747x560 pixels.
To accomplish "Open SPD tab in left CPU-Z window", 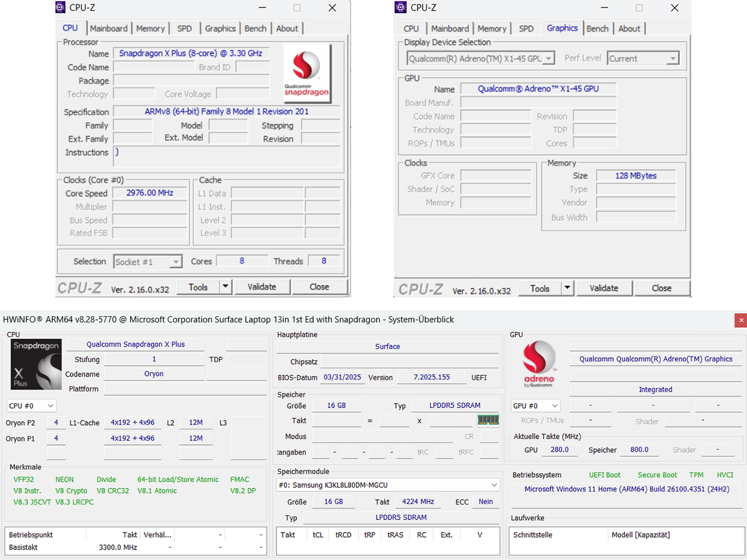I will click(x=185, y=29).
